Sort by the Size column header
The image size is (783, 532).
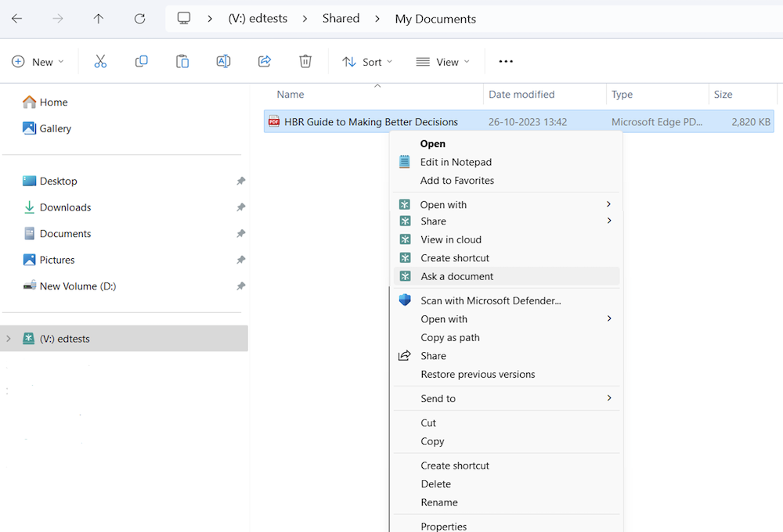click(723, 95)
